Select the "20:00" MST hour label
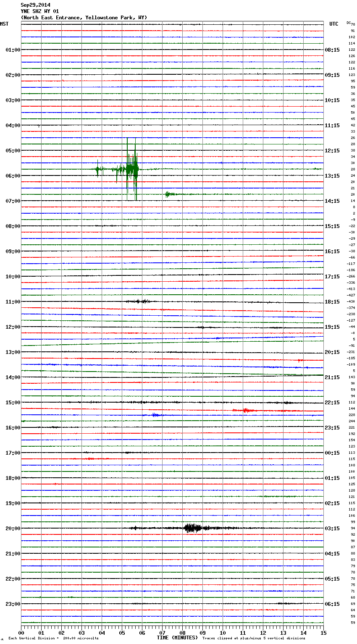Viewport: 357px width, 644px height. point(13,529)
